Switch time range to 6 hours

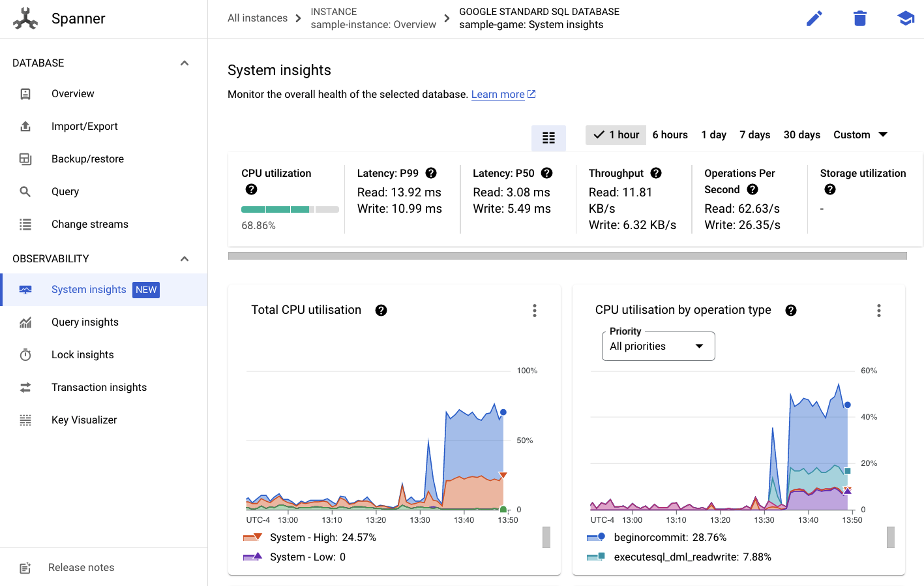tap(670, 135)
